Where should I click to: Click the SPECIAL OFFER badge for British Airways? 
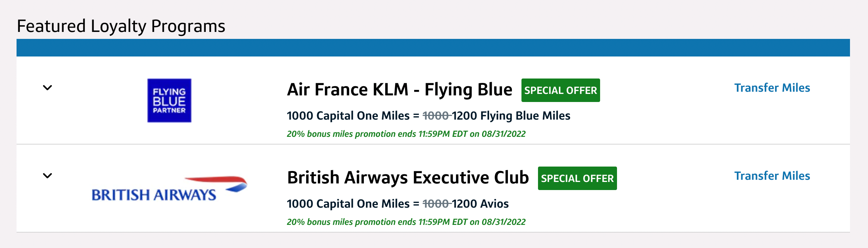577,179
